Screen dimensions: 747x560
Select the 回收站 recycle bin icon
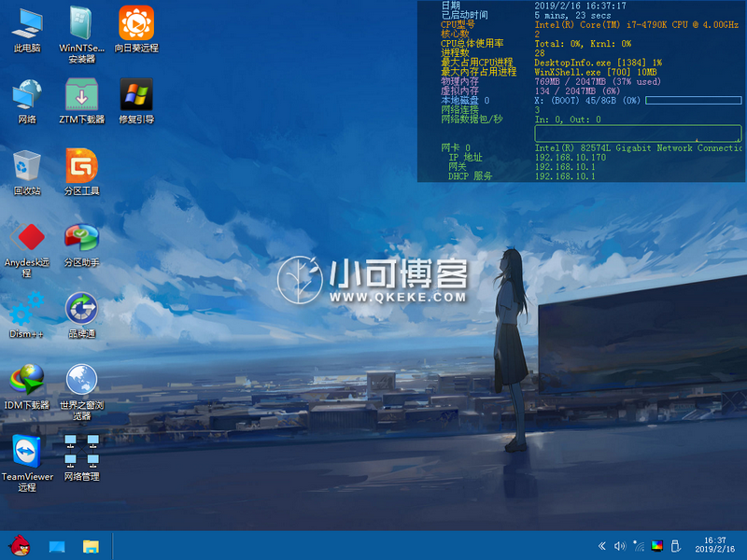click(27, 173)
